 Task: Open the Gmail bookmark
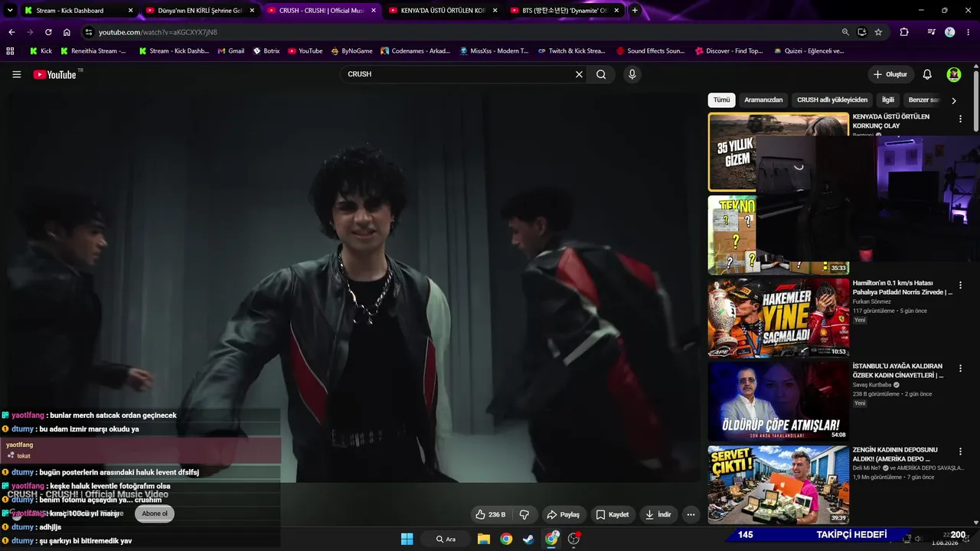[231, 51]
